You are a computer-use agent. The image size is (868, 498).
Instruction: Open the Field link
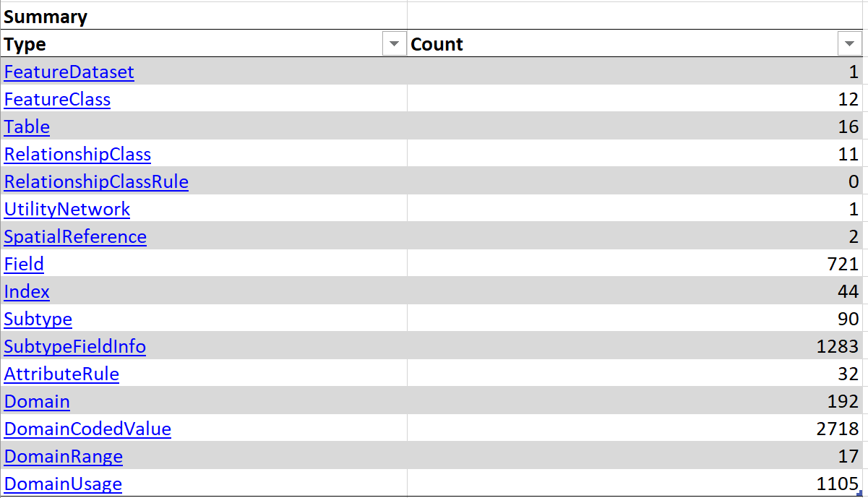point(24,265)
